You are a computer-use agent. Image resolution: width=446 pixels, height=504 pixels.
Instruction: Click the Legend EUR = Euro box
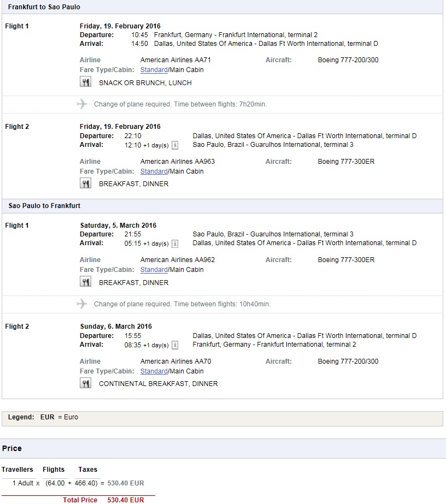coord(222,418)
